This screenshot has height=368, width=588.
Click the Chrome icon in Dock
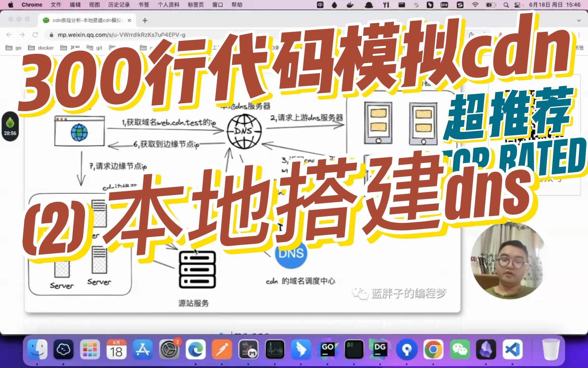point(433,349)
